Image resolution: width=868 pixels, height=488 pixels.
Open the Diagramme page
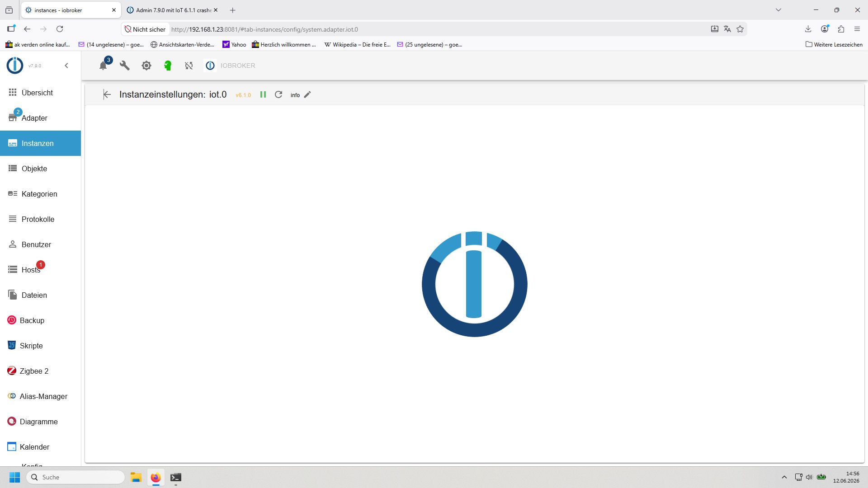click(41, 422)
